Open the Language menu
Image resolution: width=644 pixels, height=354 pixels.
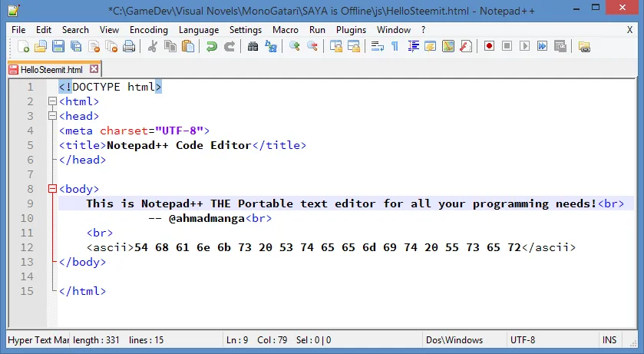click(x=199, y=30)
